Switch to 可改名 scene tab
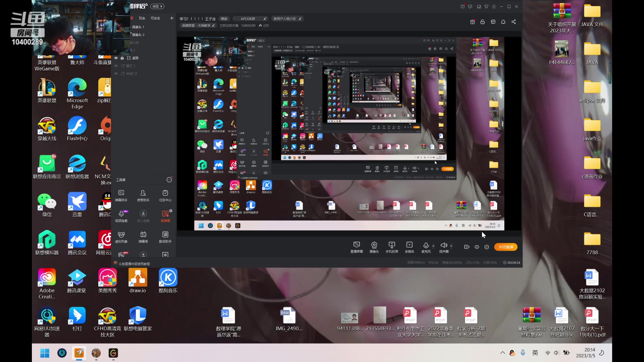The width and height of the screenshot is (644, 362). [155, 18]
